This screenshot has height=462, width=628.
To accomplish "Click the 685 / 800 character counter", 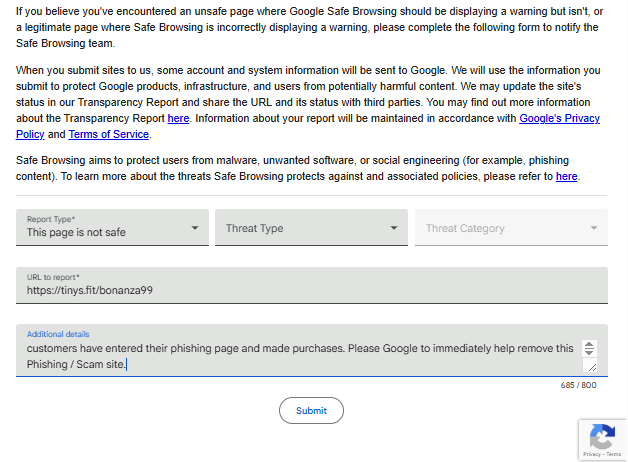I will coord(579,385).
